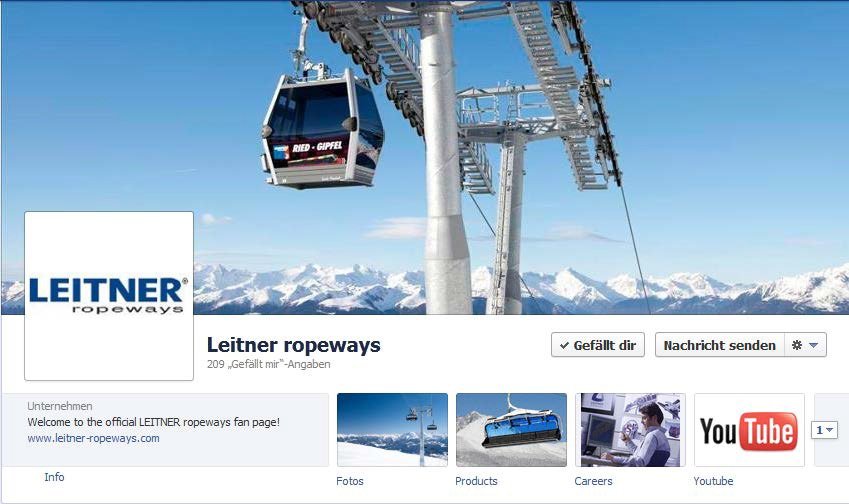Select the Careers label

[593, 481]
